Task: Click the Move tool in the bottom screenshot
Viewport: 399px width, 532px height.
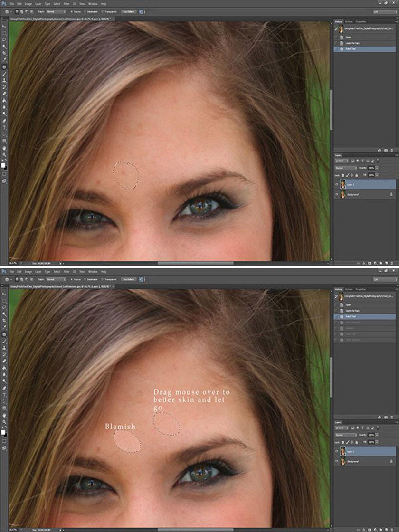Action: click(4, 294)
